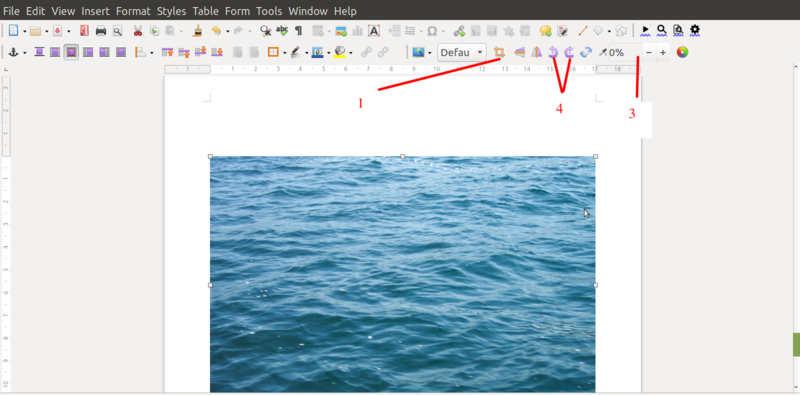
Task: Click the vertical scrollbar thumb
Action: point(796,345)
